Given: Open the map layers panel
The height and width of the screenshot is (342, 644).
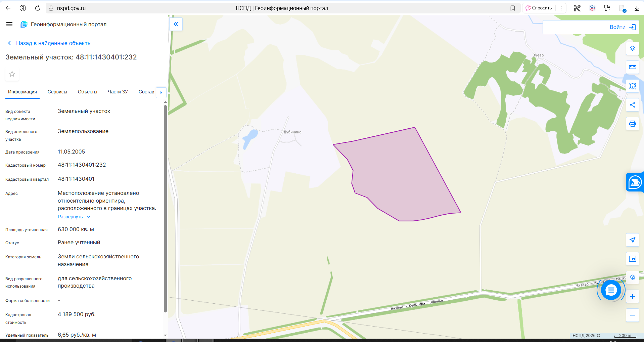Looking at the screenshot, I should point(632,48).
